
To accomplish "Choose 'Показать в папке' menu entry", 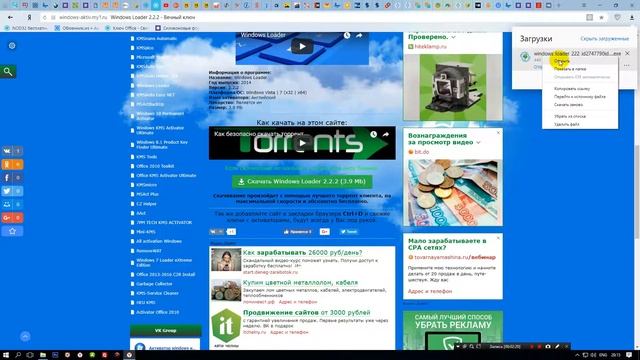I will [x=570, y=69].
